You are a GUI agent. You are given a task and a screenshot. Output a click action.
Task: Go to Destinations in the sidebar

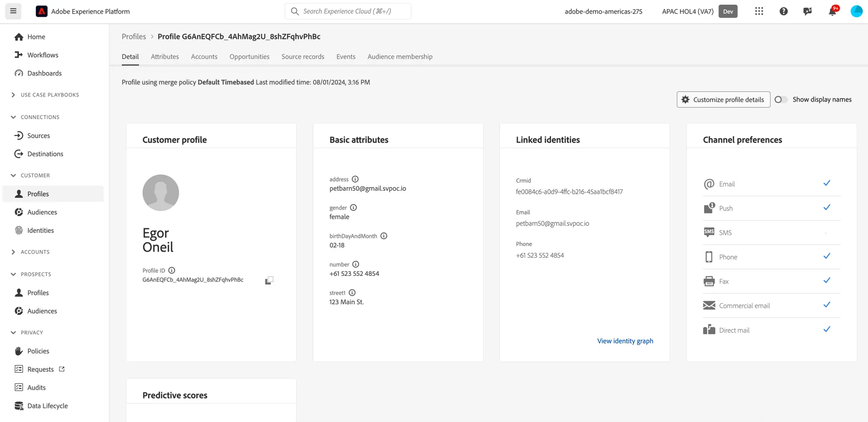[45, 154]
